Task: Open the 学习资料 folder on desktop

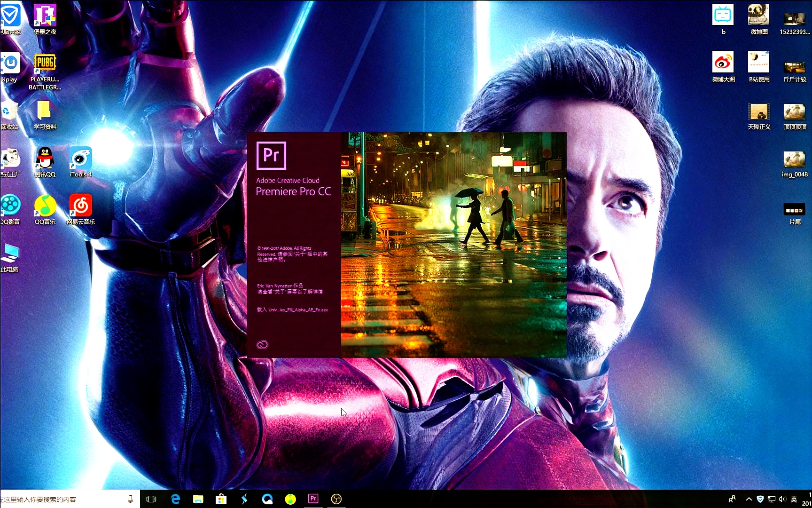Action: tap(45, 115)
